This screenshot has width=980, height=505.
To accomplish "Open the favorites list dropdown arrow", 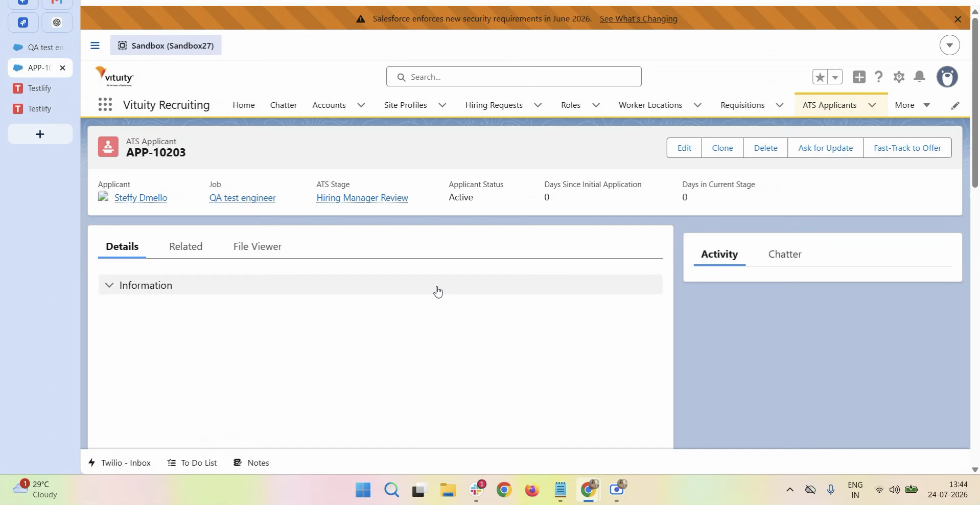I will 835,77.
